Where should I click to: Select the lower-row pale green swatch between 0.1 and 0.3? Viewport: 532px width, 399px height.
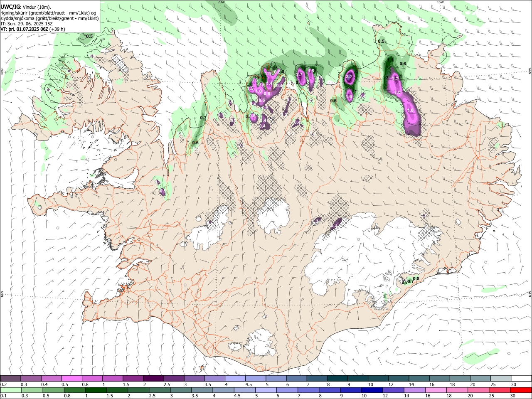(11, 390)
